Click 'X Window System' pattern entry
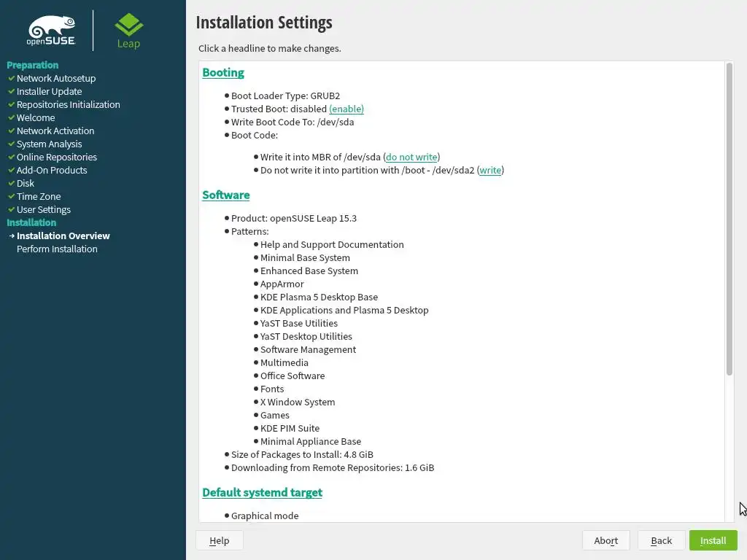 [298, 402]
